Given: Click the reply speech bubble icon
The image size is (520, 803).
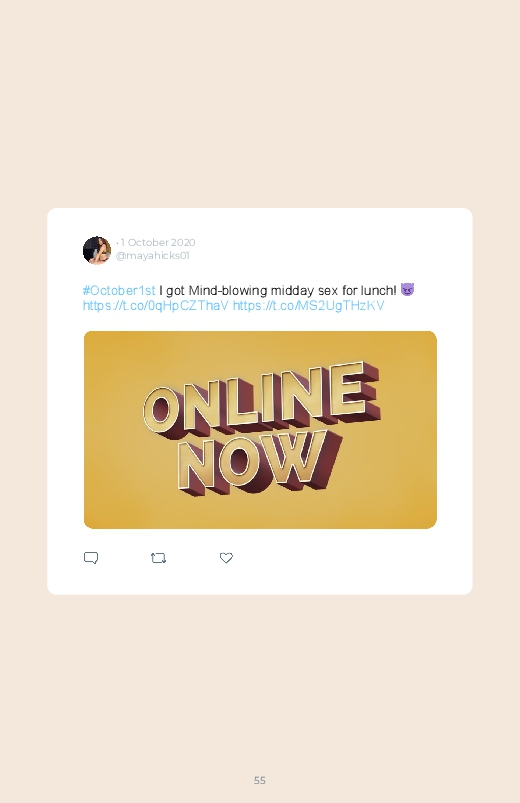Looking at the screenshot, I should (x=91, y=558).
